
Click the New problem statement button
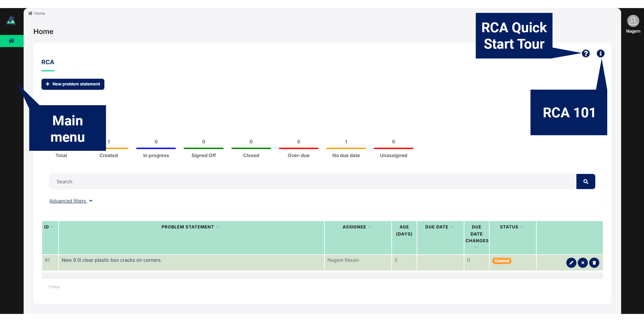pos(73,84)
